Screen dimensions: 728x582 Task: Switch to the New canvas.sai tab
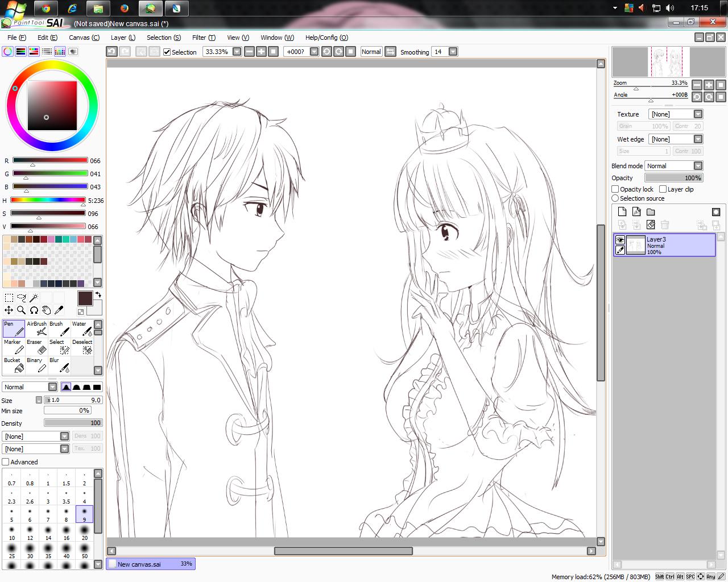pyautogui.click(x=151, y=564)
